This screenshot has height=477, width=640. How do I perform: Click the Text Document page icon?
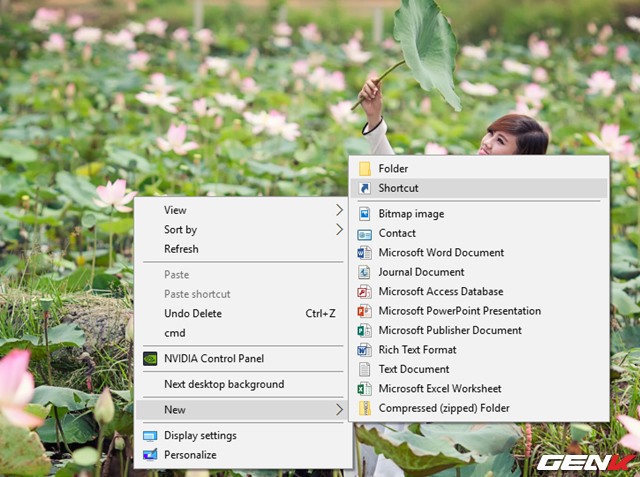click(364, 369)
